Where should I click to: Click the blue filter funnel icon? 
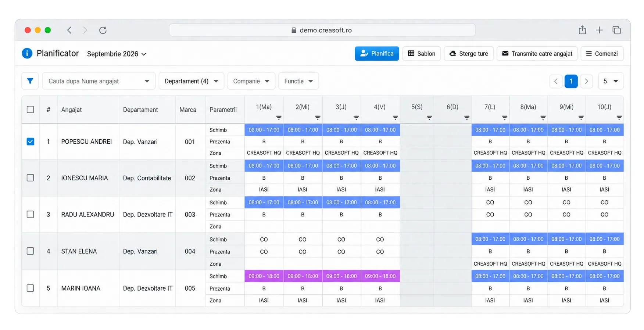(x=30, y=81)
